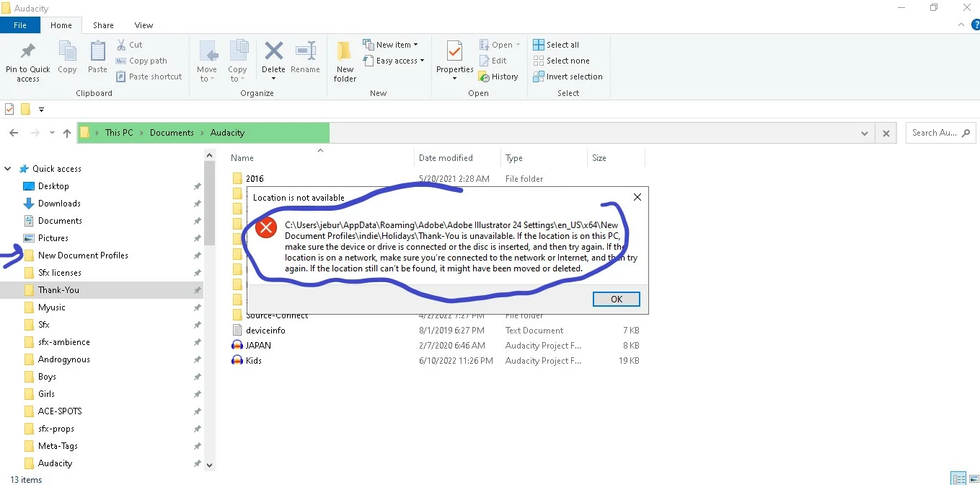
Task: Sort by the Size column header
Action: click(599, 158)
